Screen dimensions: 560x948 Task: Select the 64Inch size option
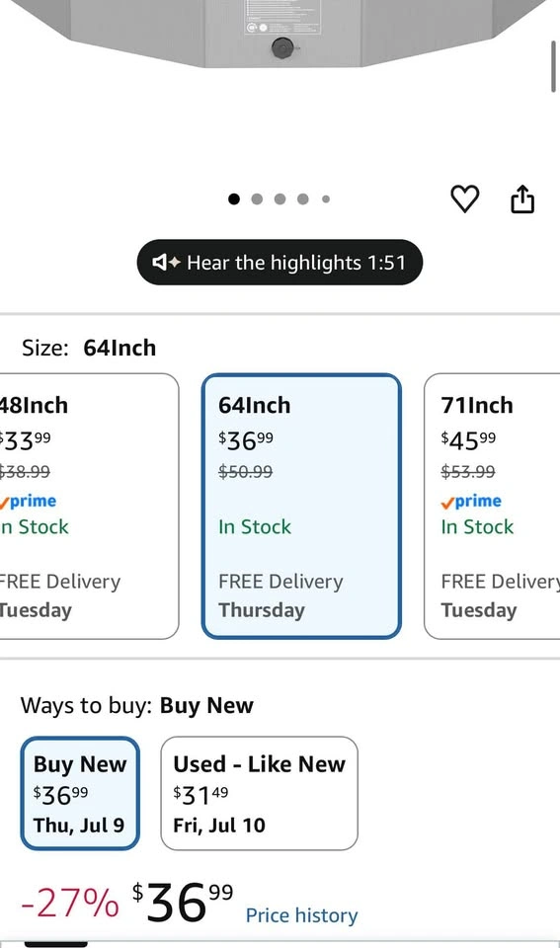[x=301, y=506]
